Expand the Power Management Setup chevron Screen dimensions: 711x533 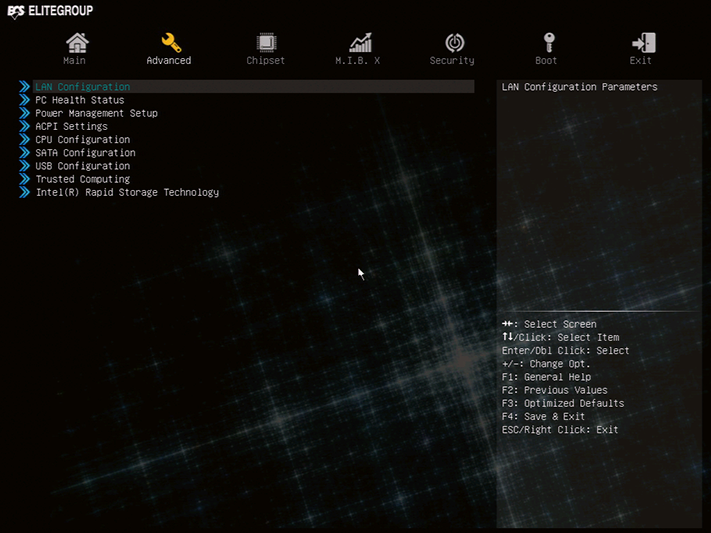[24, 113]
